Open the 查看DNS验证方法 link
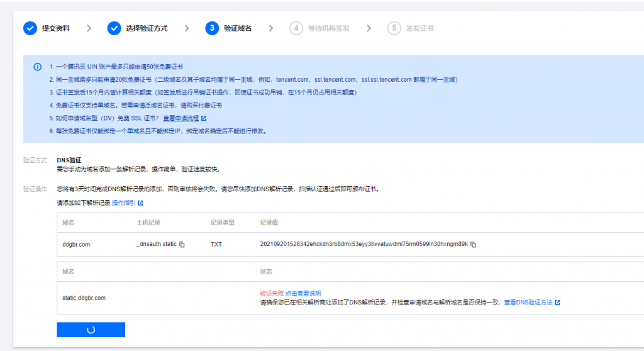The image size is (644, 351). [528, 303]
